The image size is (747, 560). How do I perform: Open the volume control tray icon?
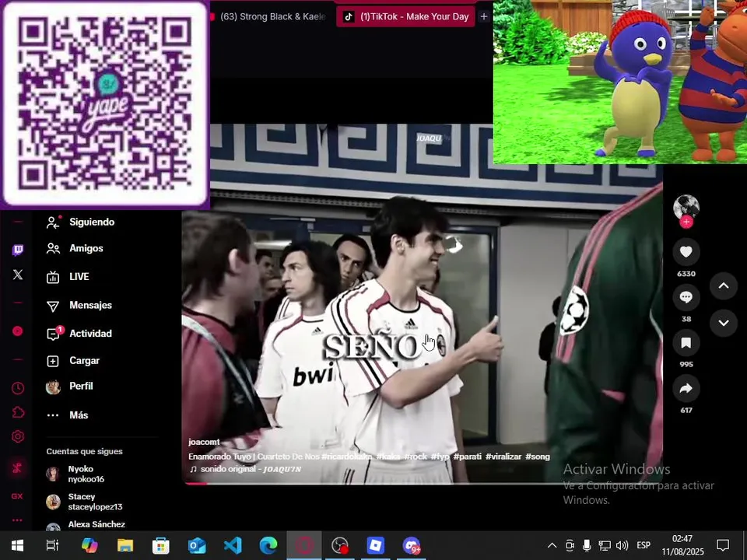[622, 546]
